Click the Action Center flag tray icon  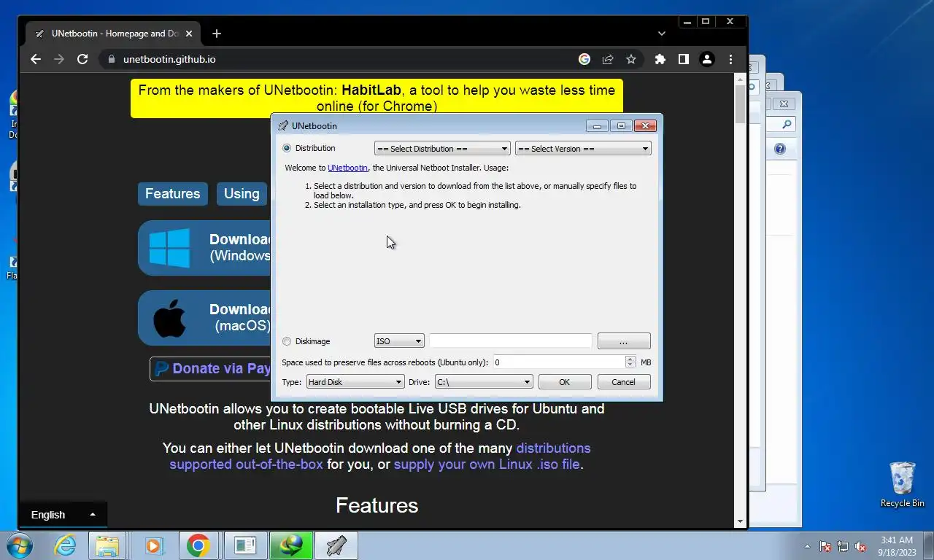(x=825, y=546)
